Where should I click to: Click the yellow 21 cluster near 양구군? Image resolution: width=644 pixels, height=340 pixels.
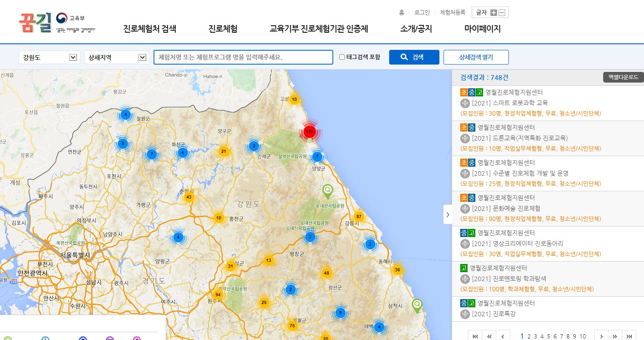pyautogui.click(x=223, y=151)
